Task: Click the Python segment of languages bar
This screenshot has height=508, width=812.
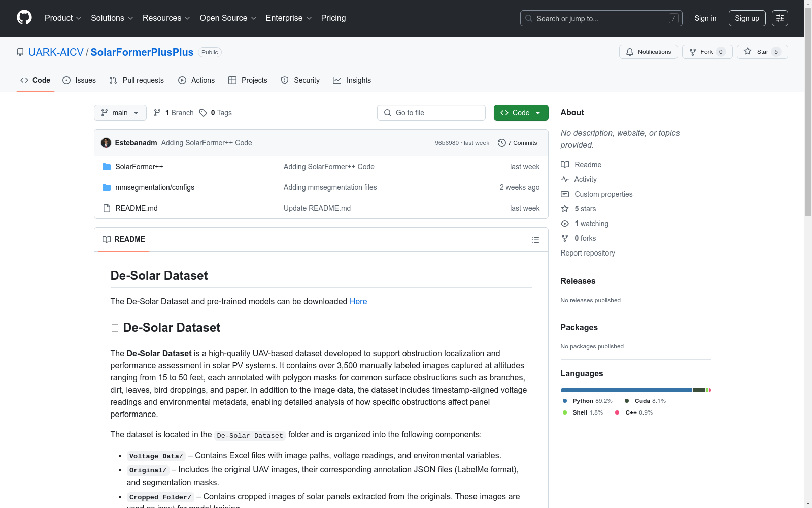Action: coord(626,390)
